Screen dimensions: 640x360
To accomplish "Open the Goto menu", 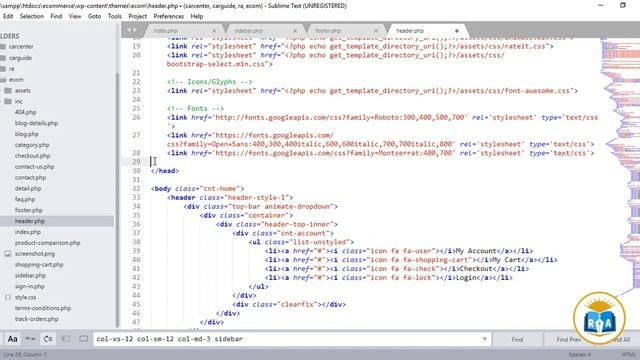I will (94, 16).
